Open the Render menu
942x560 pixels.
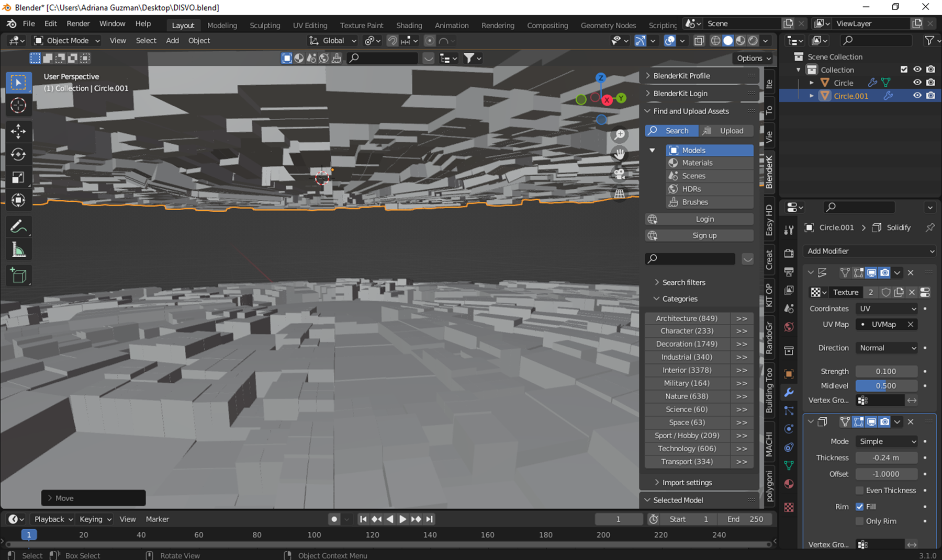pos(78,24)
